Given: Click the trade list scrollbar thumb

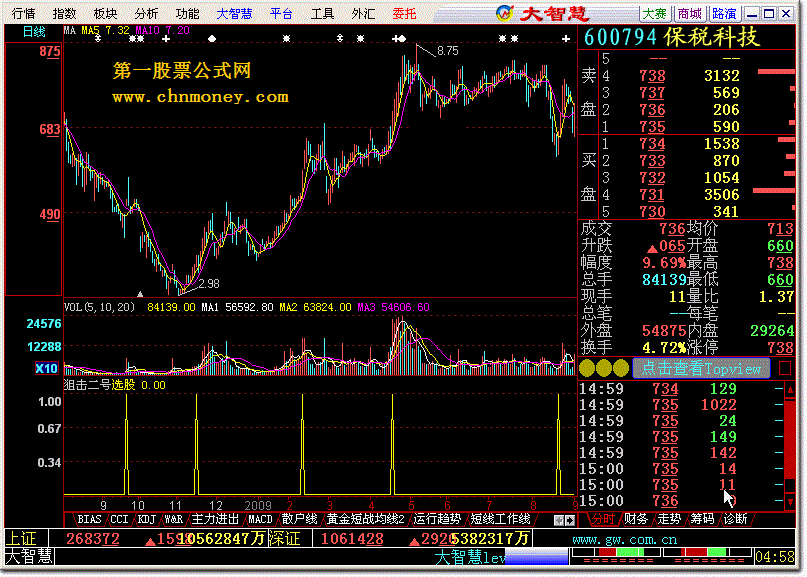Looking at the screenshot, I should tap(790, 439).
